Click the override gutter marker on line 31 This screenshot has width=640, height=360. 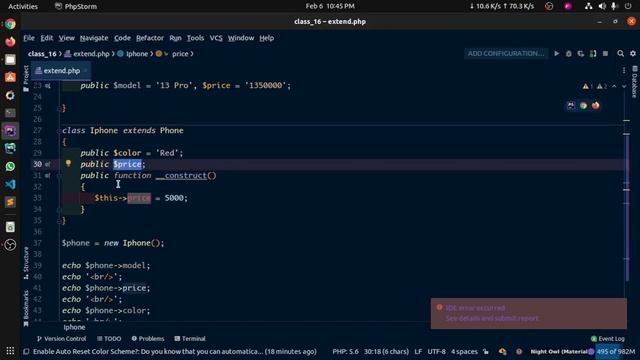pos(48,176)
